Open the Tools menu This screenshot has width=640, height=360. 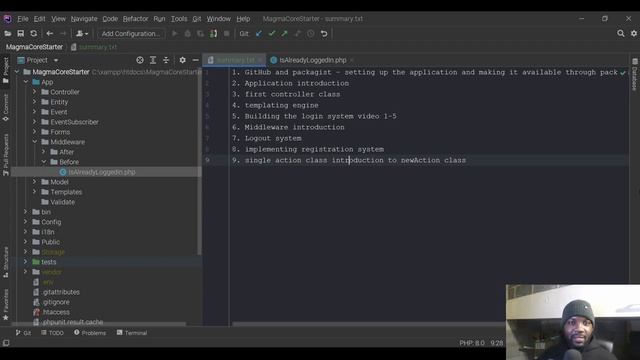[179, 19]
